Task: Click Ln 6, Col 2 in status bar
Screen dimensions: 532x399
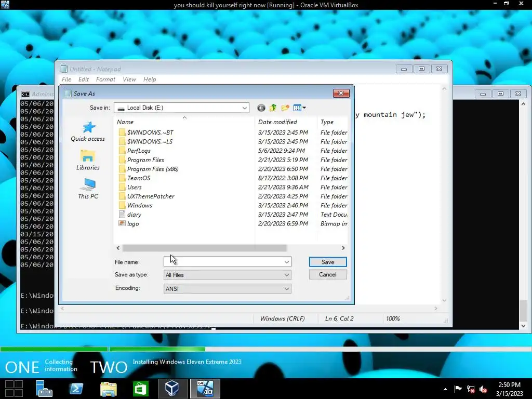Action: [339, 319]
